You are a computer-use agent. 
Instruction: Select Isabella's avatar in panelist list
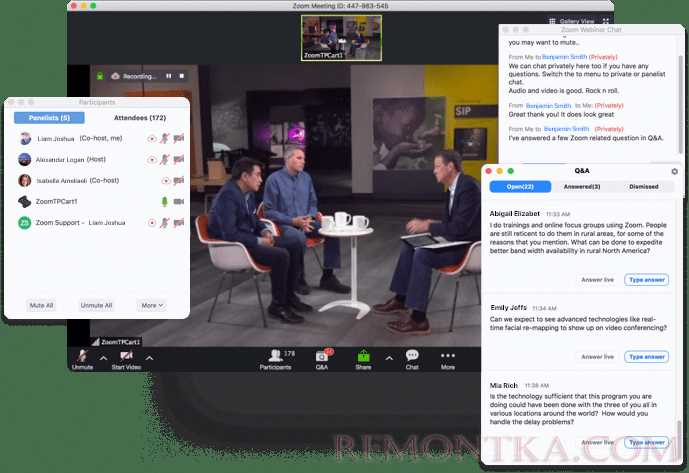[x=25, y=180]
